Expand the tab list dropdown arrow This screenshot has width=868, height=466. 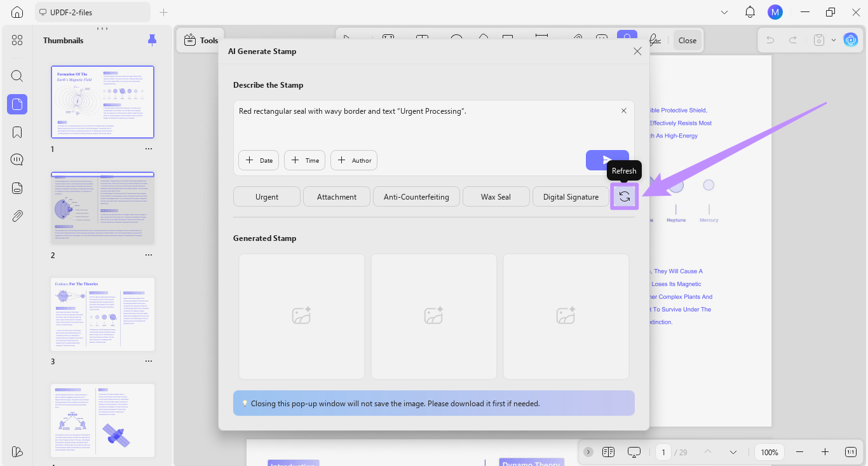click(724, 12)
